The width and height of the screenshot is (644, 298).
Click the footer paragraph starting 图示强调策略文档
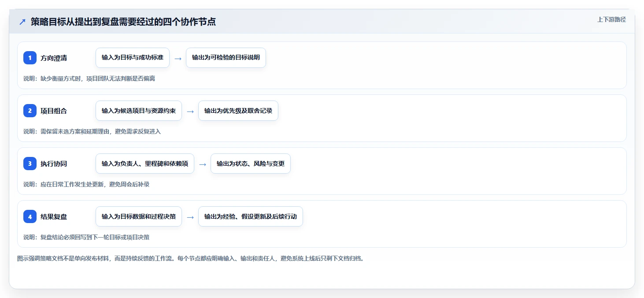191,258
